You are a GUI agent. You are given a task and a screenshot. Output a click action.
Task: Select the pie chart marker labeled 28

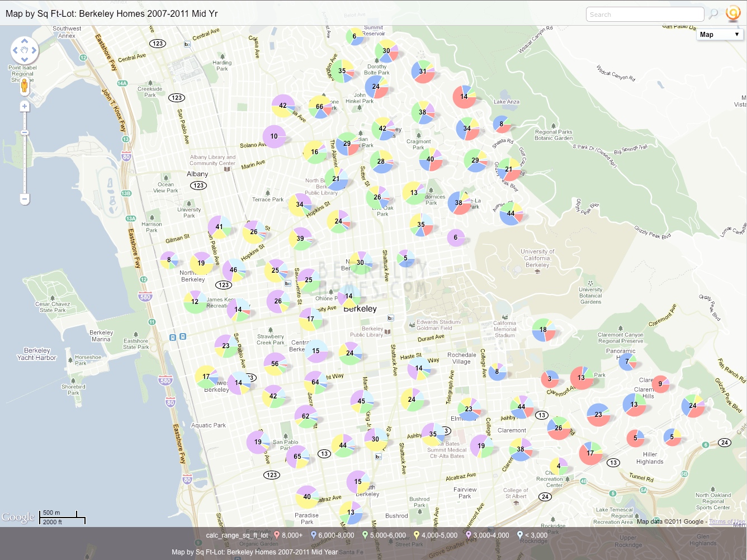381,162
